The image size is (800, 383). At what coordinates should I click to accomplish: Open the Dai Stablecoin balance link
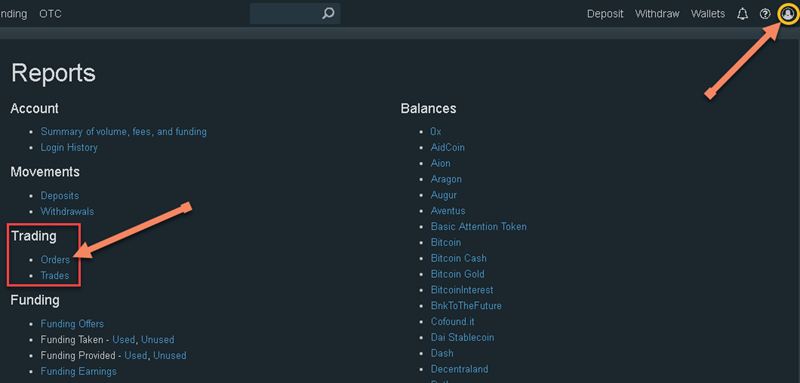(462, 338)
